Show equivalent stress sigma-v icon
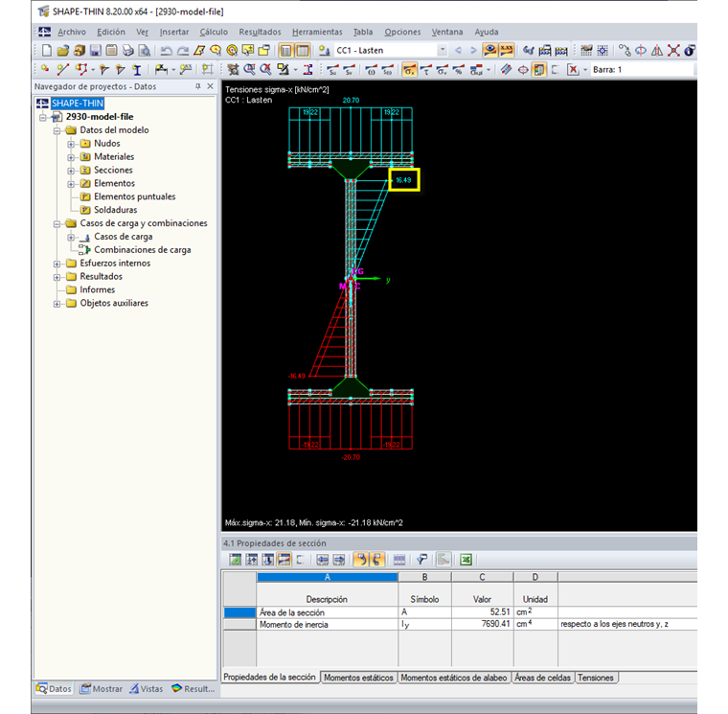The width and height of the screenshot is (728, 714). (x=443, y=70)
